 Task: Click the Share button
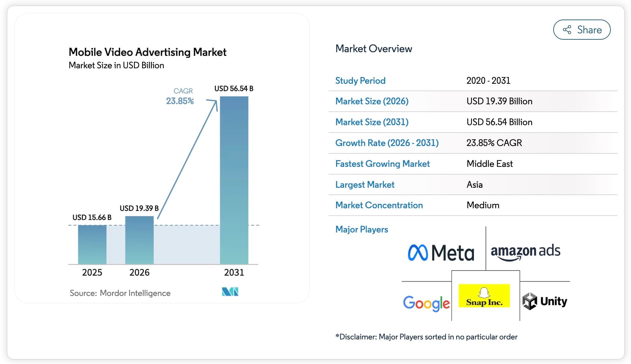582,30
